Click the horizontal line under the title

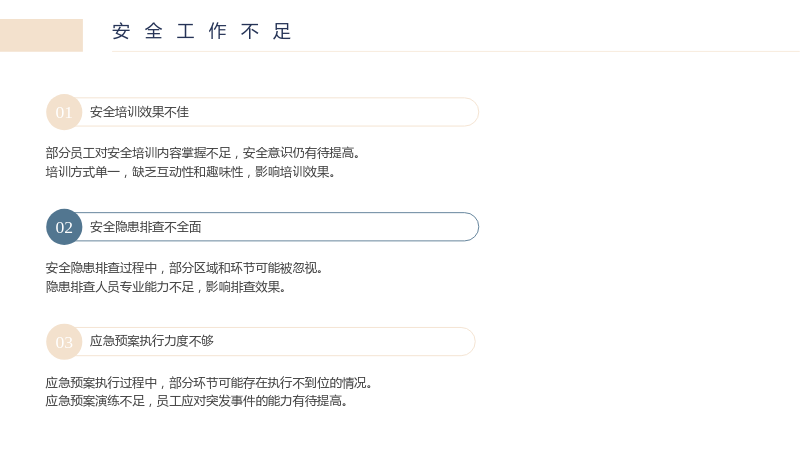pos(456,52)
